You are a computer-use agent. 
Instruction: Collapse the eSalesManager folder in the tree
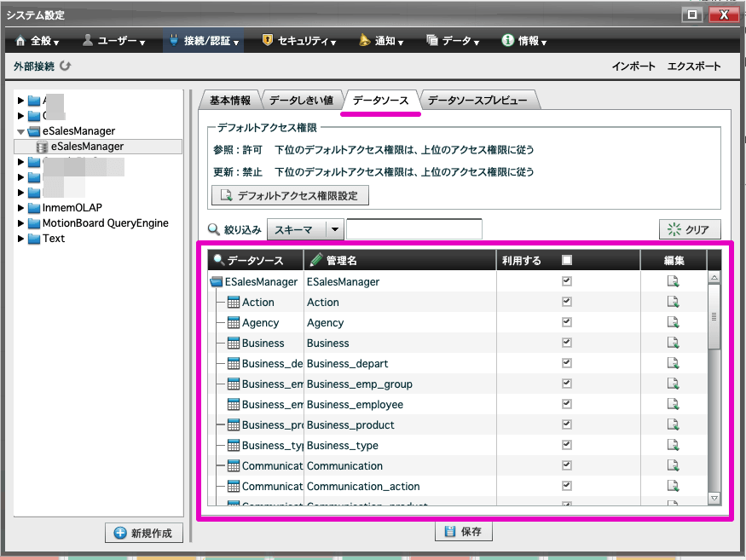tap(20, 131)
